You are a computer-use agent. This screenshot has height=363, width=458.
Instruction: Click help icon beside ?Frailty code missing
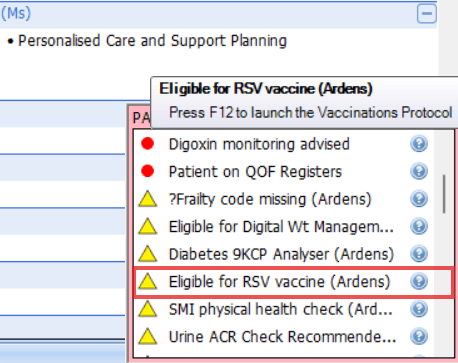pos(419,199)
